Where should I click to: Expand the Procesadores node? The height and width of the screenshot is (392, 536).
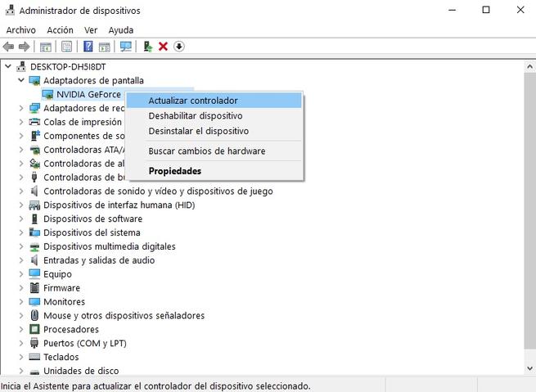click(21, 329)
